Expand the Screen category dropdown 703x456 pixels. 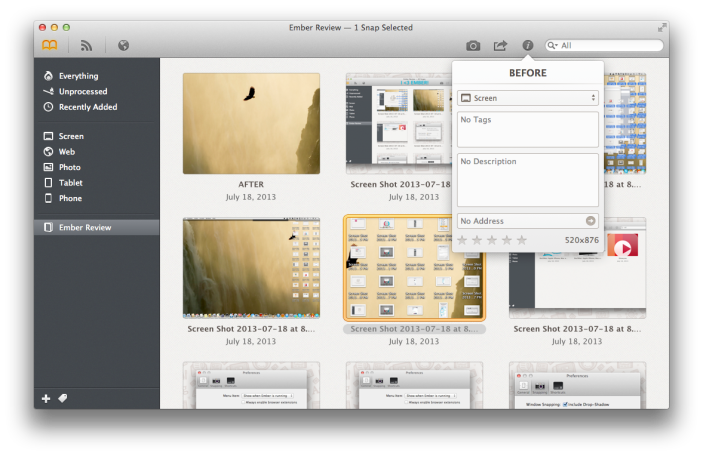(527, 98)
